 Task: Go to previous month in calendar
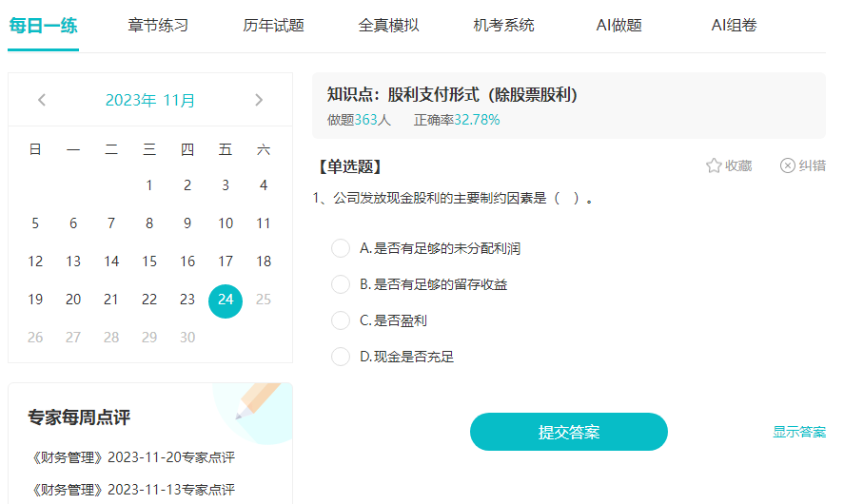(x=42, y=100)
